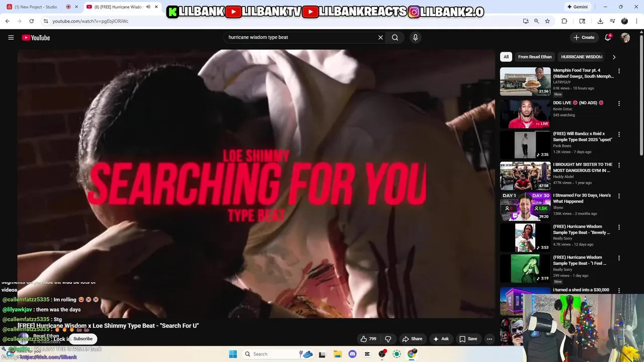
Task: Click the magnifier search button
Action: pyautogui.click(x=395, y=37)
